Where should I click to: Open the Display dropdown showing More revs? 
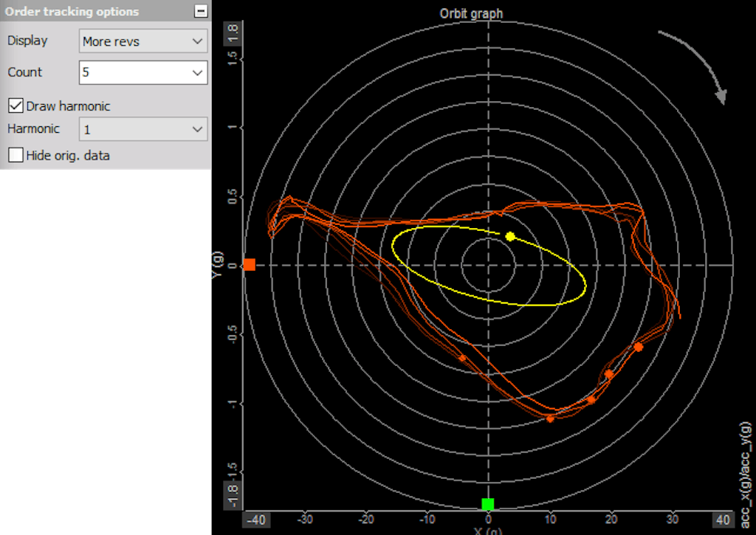coord(143,41)
